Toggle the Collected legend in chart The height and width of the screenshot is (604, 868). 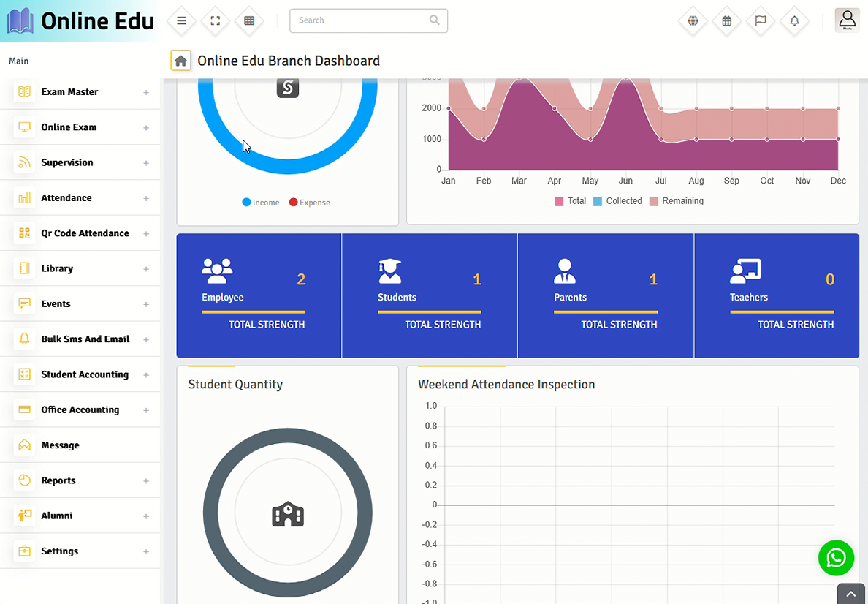tap(617, 201)
